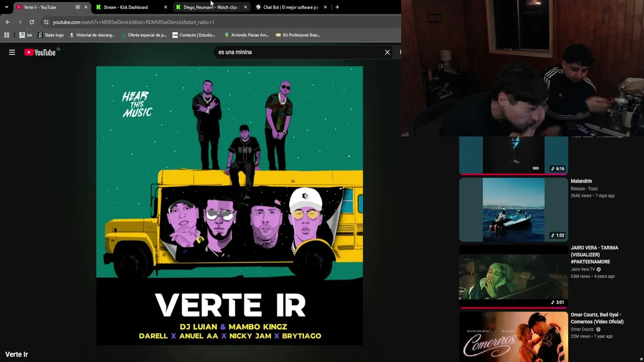This screenshot has width=644, height=362.
Task: Click the "264K views • 7 days ago" text
Action: pos(593,196)
